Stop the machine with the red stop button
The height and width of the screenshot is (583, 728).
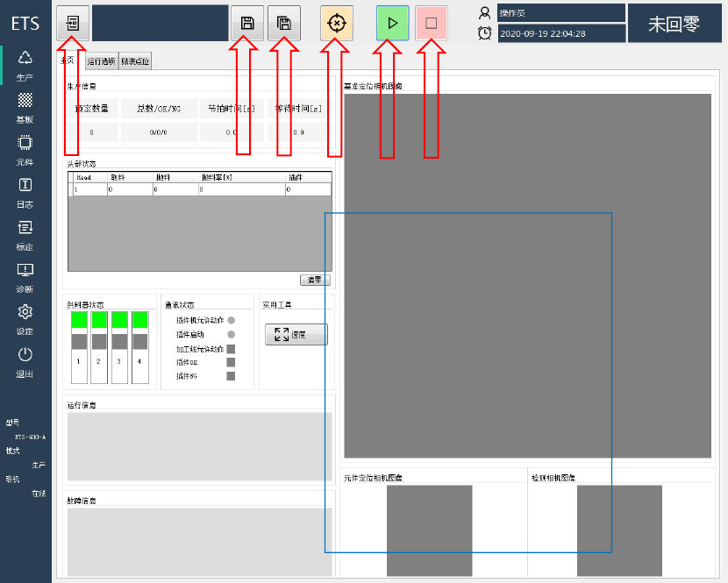click(x=432, y=23)
